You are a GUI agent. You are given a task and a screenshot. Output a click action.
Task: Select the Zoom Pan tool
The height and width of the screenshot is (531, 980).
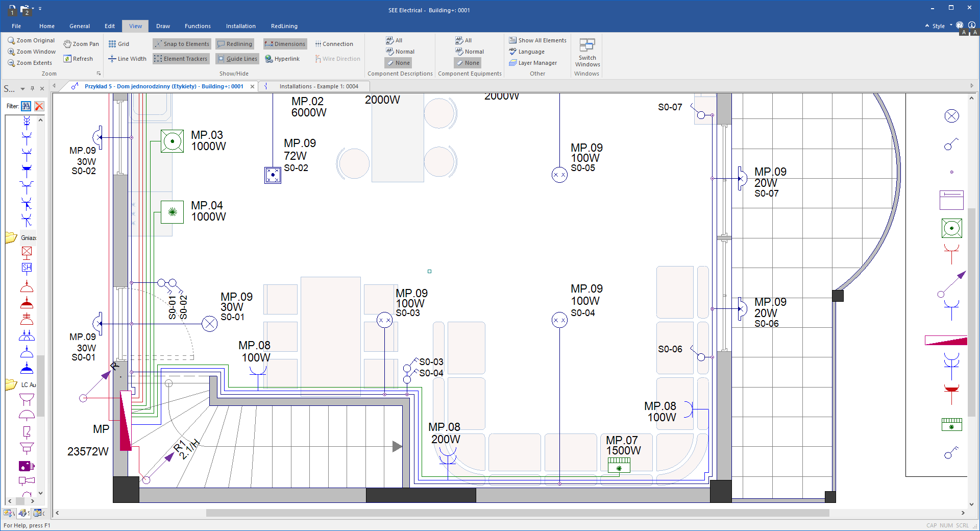pyautogui.click(x=81, y=43)
